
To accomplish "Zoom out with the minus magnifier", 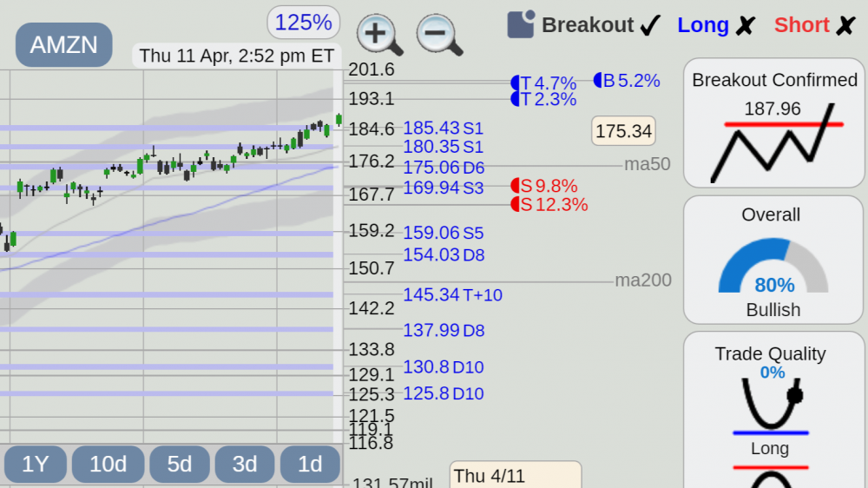I will tap(439, 35).
